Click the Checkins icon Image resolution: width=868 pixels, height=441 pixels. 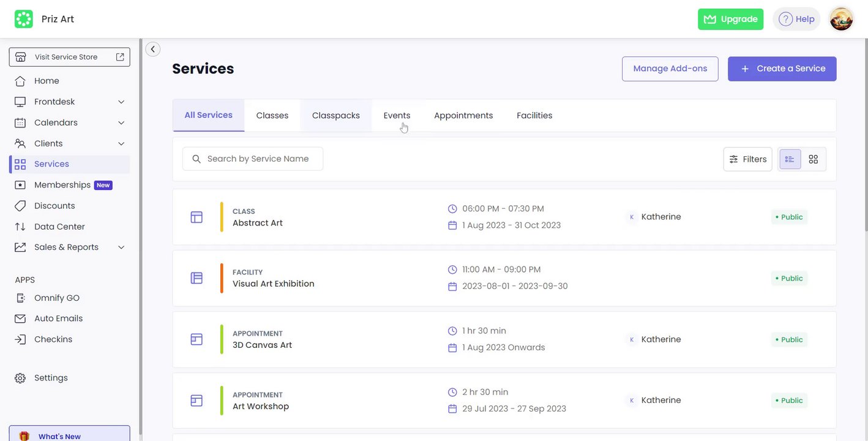tap(20, 339)
